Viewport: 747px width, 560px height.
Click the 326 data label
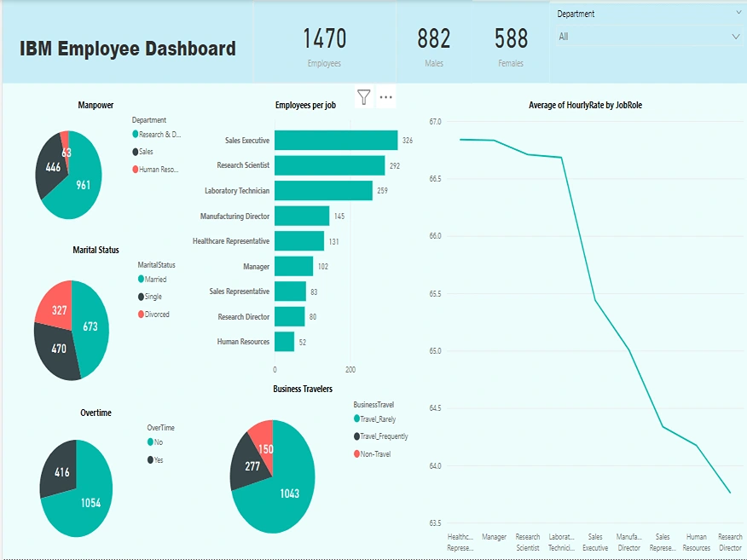408,141
